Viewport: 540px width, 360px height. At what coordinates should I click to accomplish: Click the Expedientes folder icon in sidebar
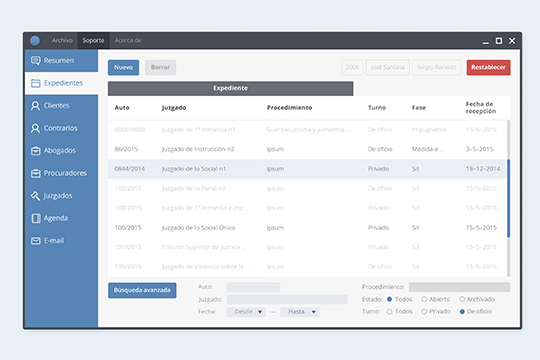coord(35,83)
